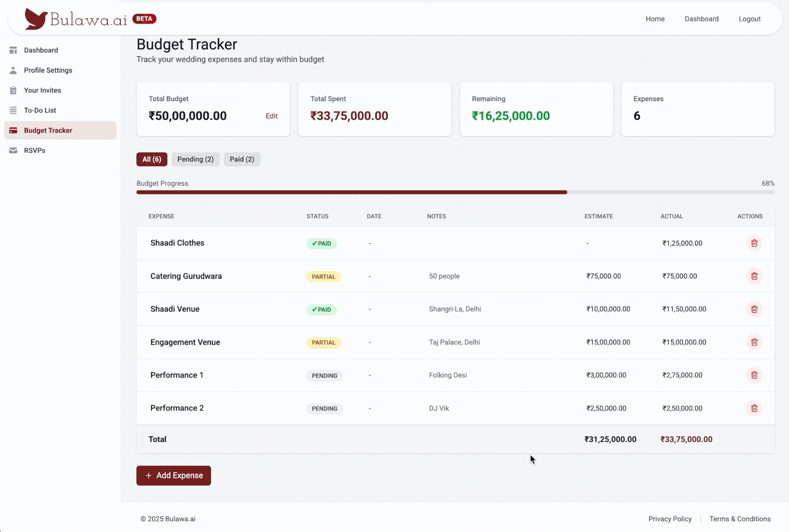The image size is (789, 532).
Task: Click the Add Expense button
Action: point(173,475)
